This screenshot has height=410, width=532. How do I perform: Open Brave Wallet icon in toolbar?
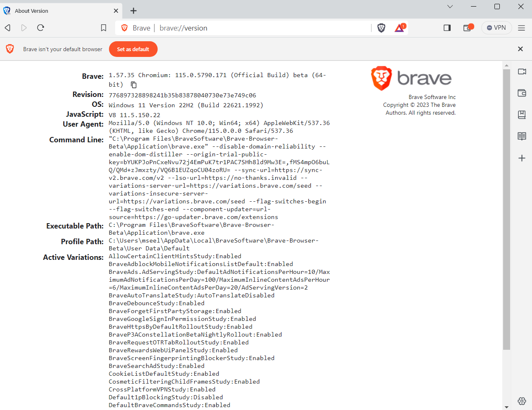pos(468,28)
